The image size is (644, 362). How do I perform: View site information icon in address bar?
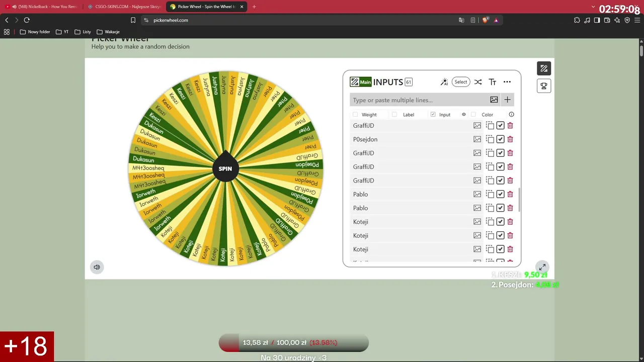(146, 20)
